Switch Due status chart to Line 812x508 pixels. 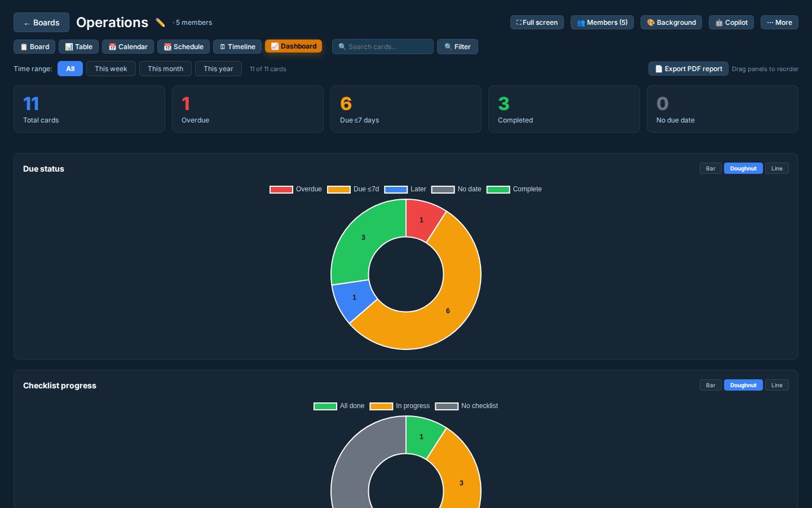point(776,168)
